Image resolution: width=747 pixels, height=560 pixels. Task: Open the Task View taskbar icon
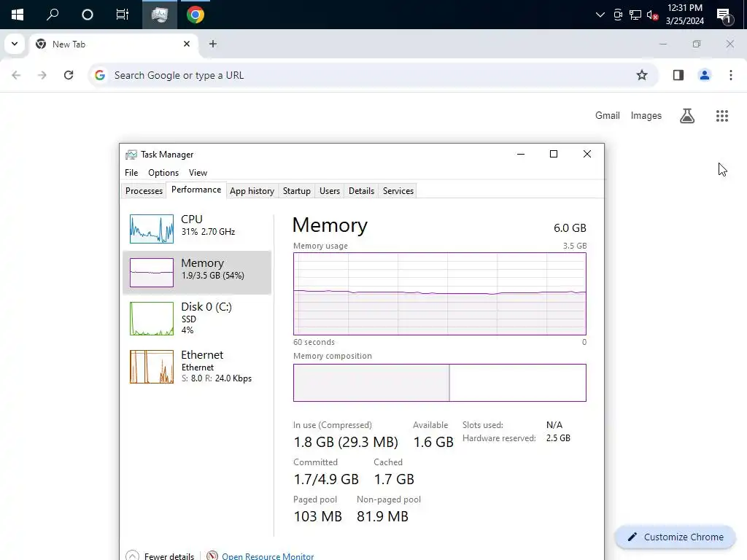[122, 15]
